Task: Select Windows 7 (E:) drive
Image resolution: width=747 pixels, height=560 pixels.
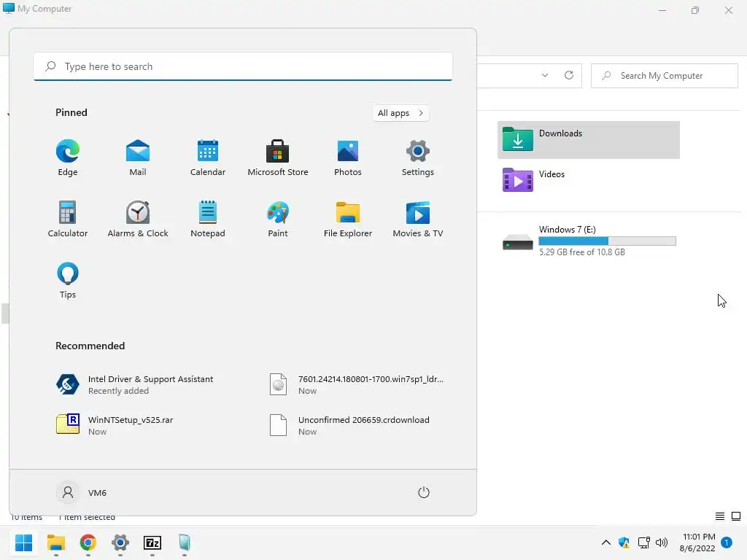Action: point(589,241)
